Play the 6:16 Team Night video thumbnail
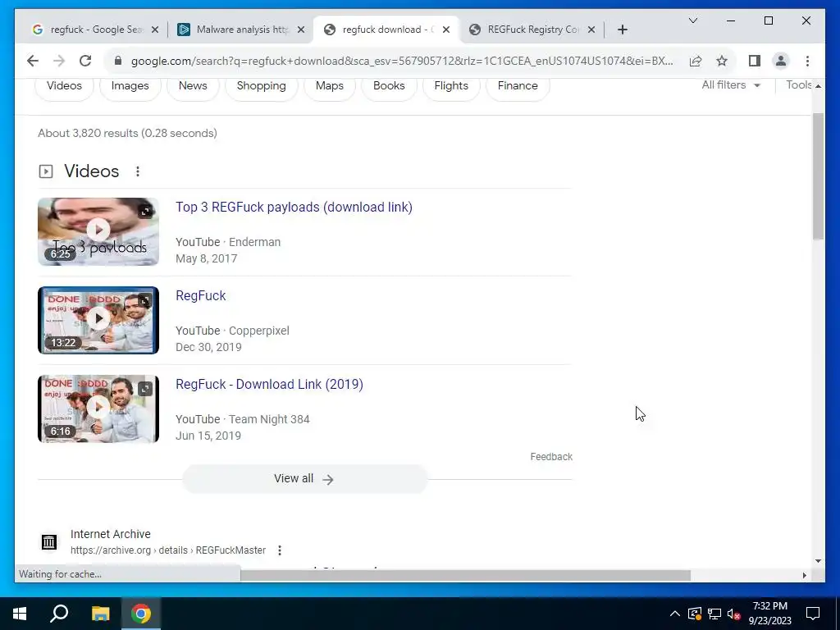Screen dimensions: 840x630 point(98,409)
